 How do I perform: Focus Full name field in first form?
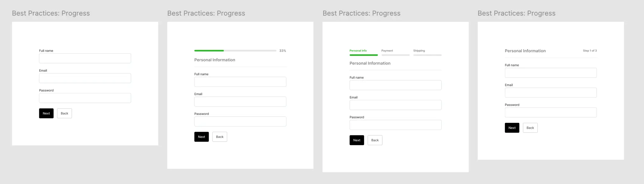(x=85, y=58)
